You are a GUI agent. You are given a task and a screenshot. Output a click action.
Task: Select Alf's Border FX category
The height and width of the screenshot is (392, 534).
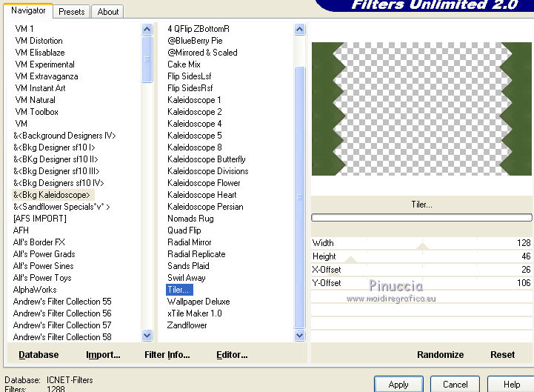tap(39, 242)
